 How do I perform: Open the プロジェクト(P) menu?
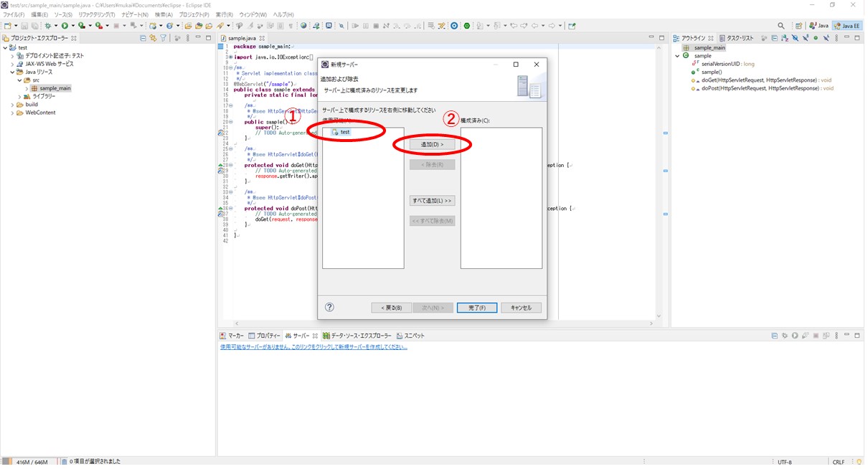(194, 14)
